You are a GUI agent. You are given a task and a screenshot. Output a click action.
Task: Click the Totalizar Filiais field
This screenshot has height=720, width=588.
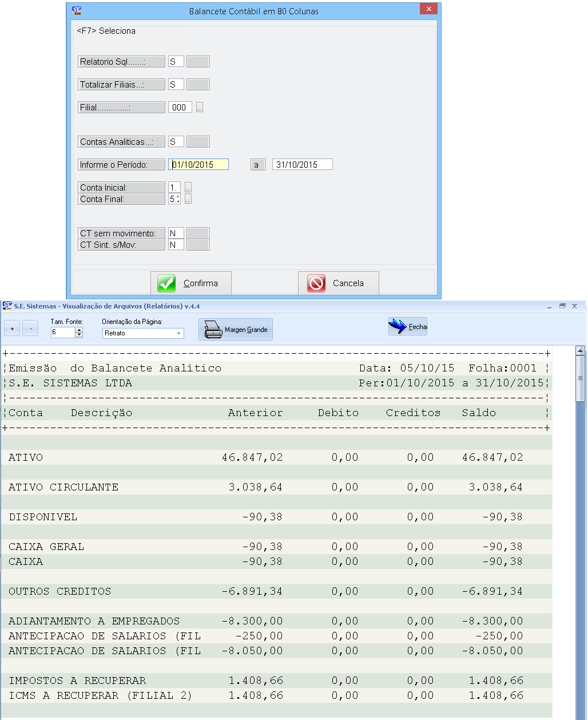pos(176,85)
